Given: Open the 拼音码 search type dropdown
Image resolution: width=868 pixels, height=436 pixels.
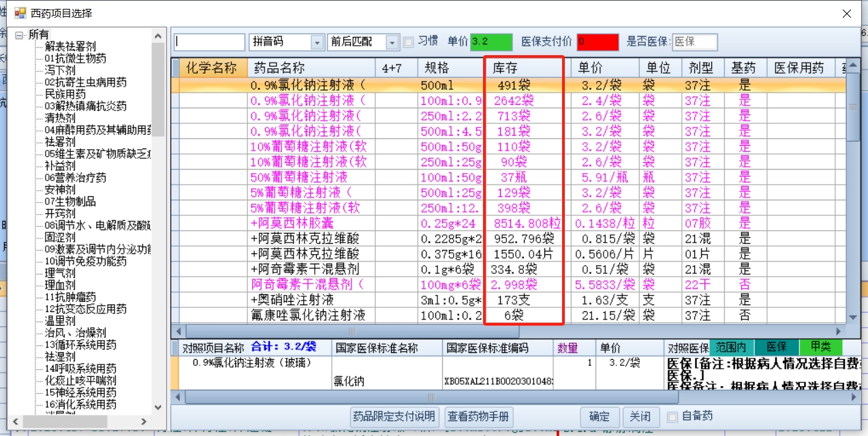Looking at the screenshot, I should [x=317, y=42].
